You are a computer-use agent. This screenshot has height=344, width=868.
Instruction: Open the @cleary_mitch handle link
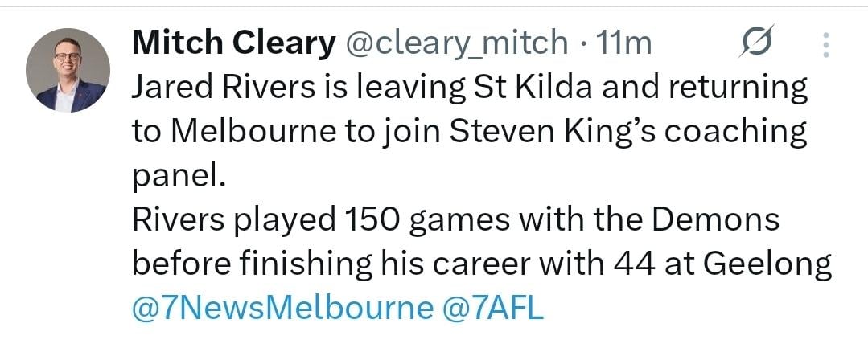click(x=456, y=44)
